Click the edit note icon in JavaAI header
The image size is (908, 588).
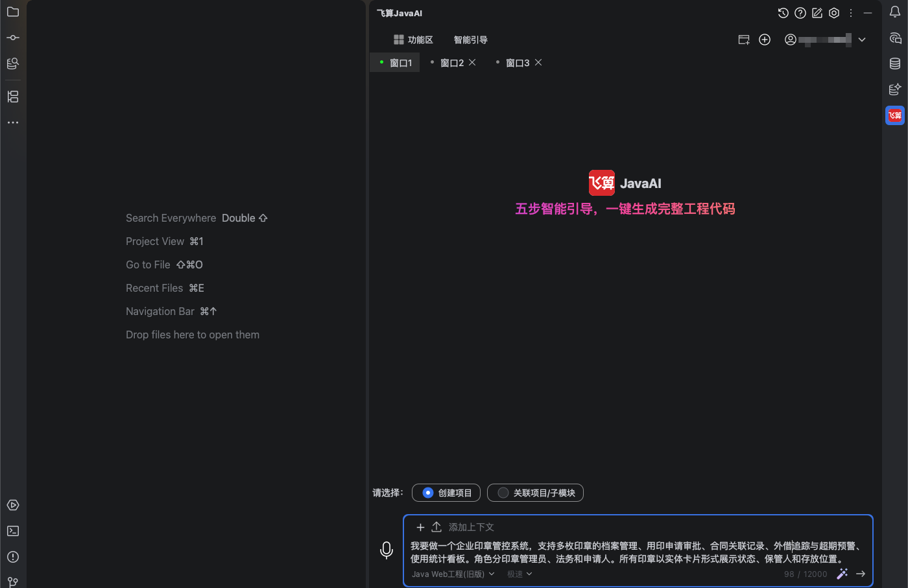pyautogui.click(x=817, y=13)
